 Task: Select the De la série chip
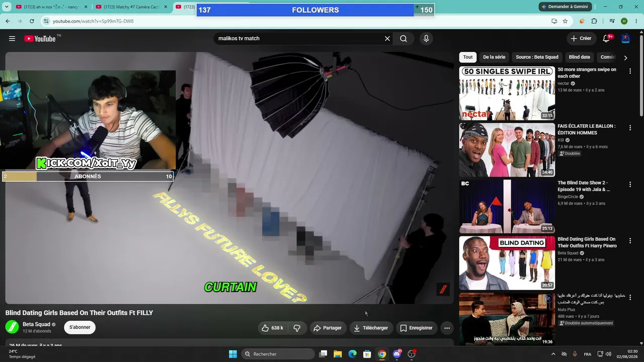[494, 57]
